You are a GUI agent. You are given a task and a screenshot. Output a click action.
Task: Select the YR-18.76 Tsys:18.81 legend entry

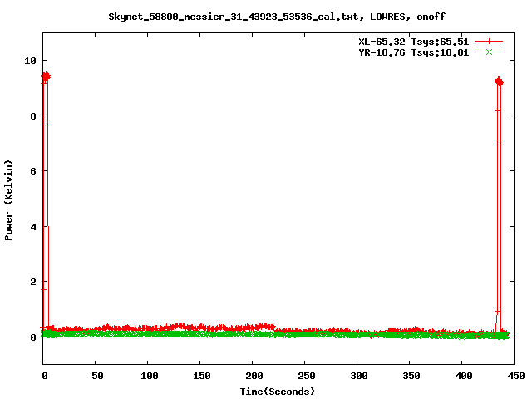[x=414, y=52]
